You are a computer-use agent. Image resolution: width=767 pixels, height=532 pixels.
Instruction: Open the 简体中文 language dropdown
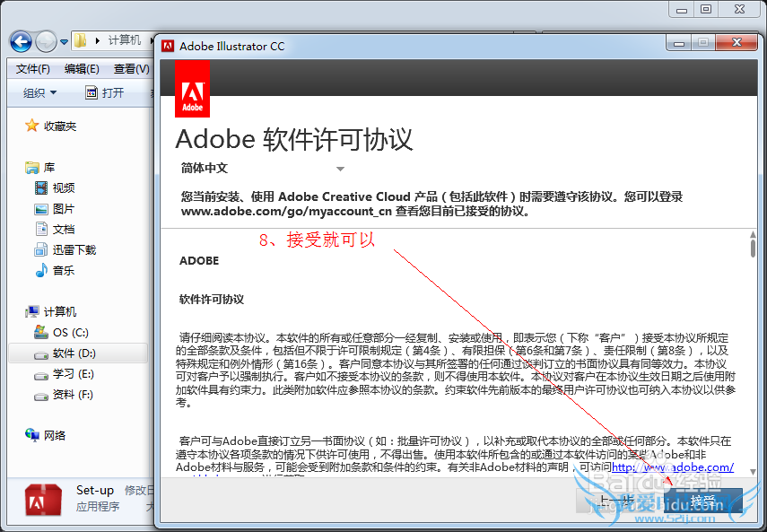pos(340,169)
